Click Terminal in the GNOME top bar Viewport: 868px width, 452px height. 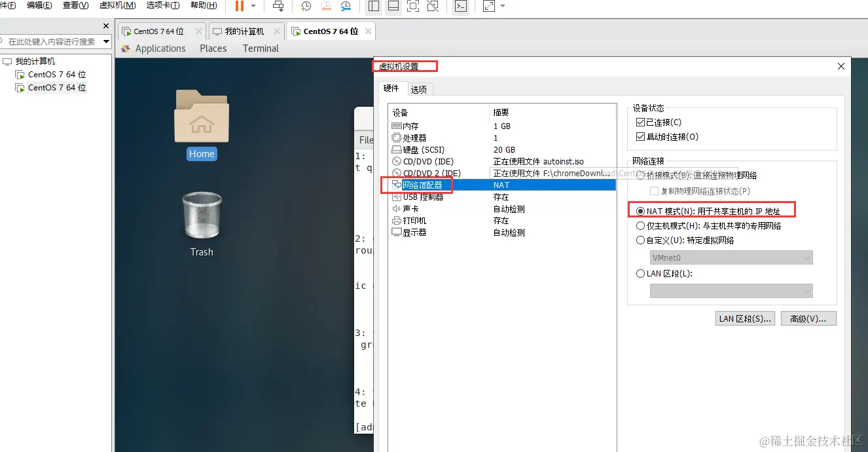tap(261, 48)
